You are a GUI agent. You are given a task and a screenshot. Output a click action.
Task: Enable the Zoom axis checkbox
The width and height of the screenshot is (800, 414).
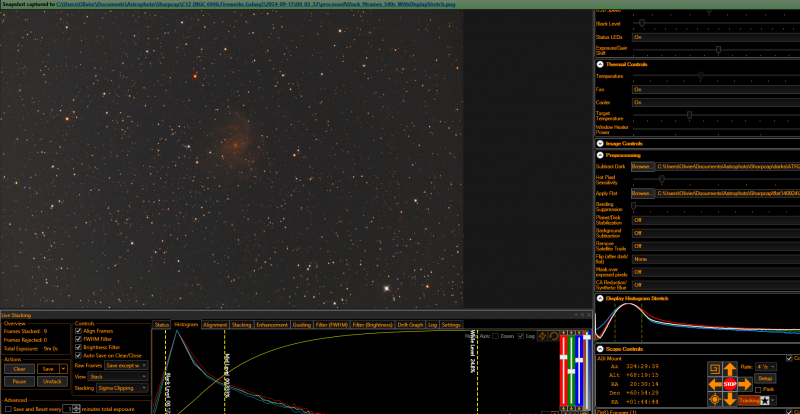pyautogui.click(x=495, y=336)
